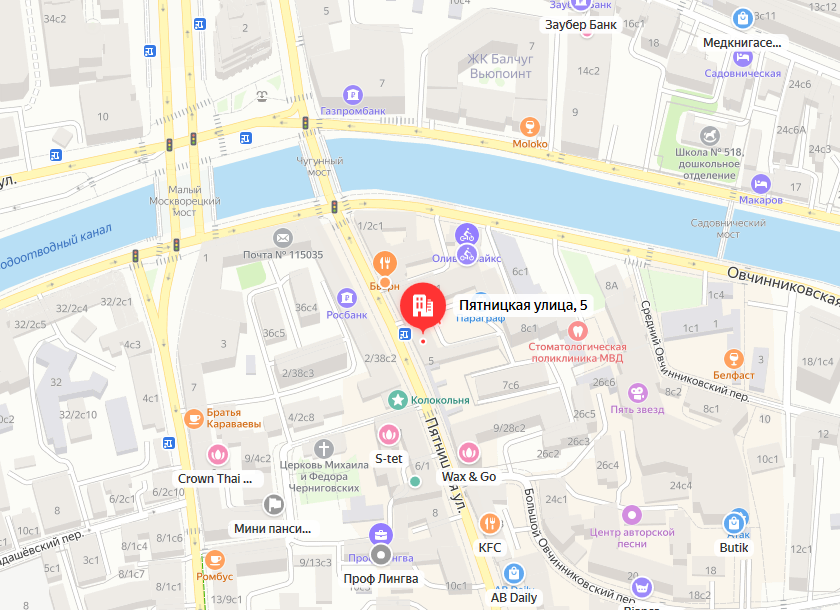Screen dimensions: 840x610
Task: Open the Проф Лингва label
Action: point(381,579)
